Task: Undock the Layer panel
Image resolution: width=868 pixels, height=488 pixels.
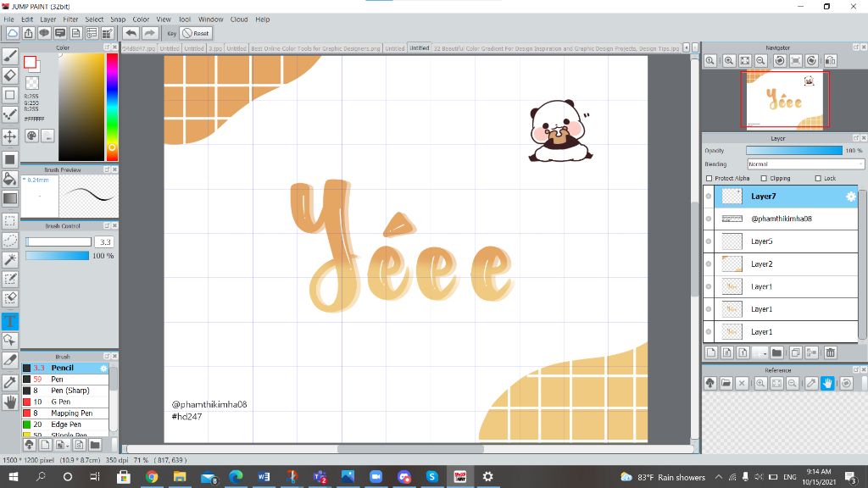Action: (x=856, y=138)
